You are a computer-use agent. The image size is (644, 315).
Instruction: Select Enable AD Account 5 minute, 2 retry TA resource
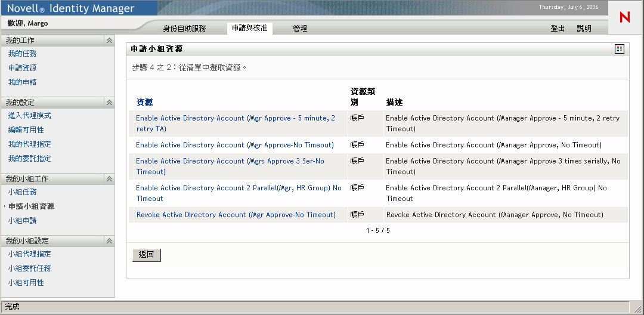[x=236, y=123]
